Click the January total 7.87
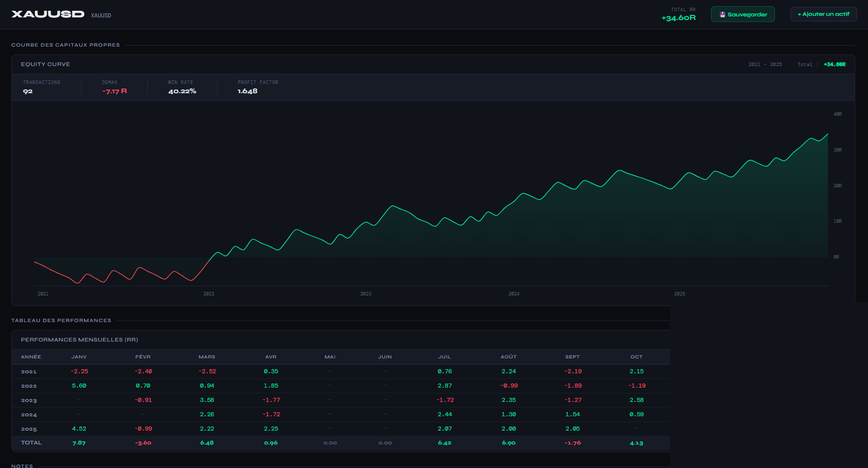The width and height of the screenshot is (868, 468). tap(79, 443)
